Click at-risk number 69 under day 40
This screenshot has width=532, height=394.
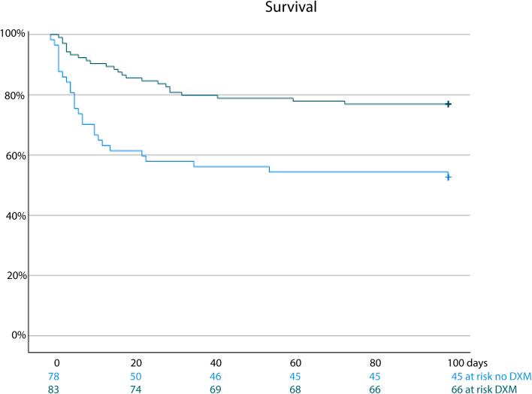point(216,389)
